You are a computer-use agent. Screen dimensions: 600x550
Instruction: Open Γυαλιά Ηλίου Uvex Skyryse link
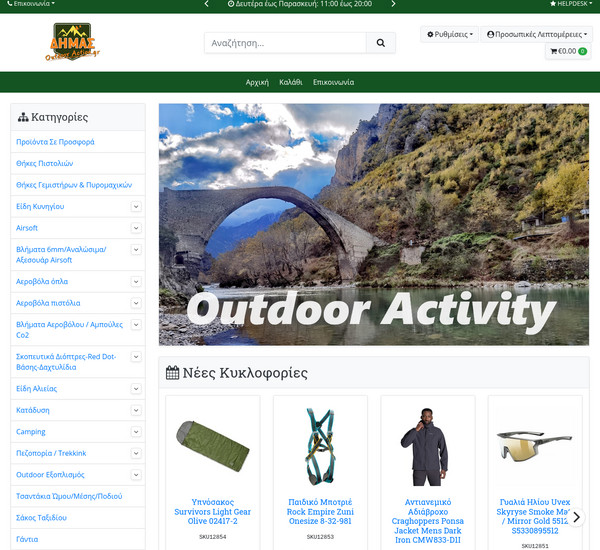(535, 516)
